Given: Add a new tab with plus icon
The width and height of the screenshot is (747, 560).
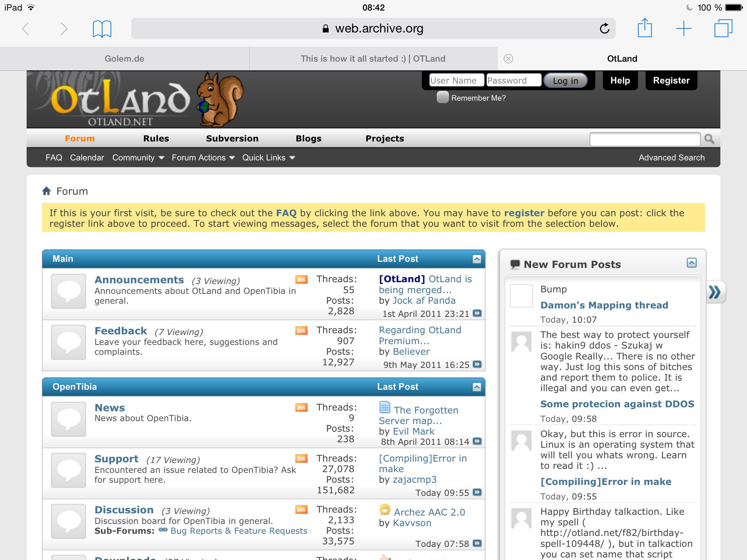Looking at the screenshot, I should pyautogui.click(x=684, y=28).
